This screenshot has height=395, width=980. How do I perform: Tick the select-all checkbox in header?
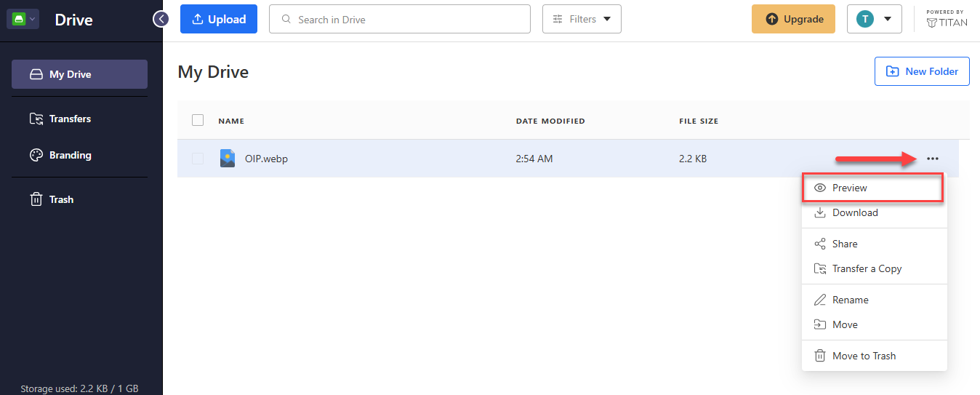(198, 120)
